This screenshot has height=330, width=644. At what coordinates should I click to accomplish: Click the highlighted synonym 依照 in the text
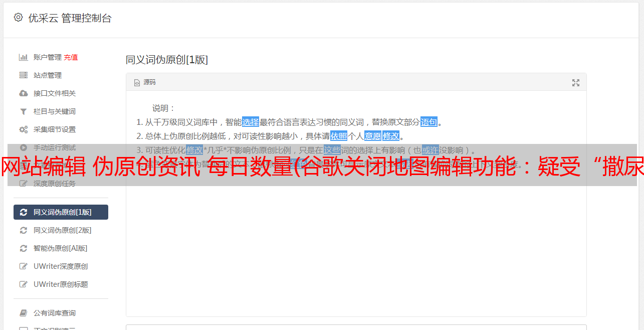click(339, 136)
